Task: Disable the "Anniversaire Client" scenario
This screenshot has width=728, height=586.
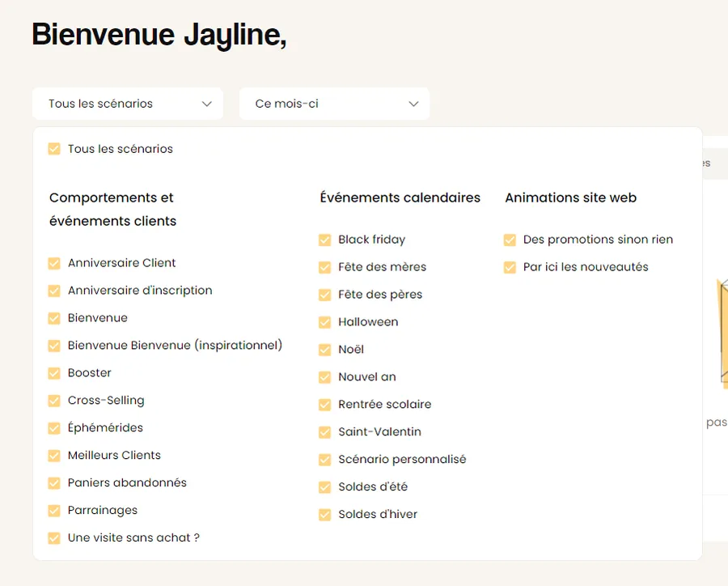Action: [54, 263]
